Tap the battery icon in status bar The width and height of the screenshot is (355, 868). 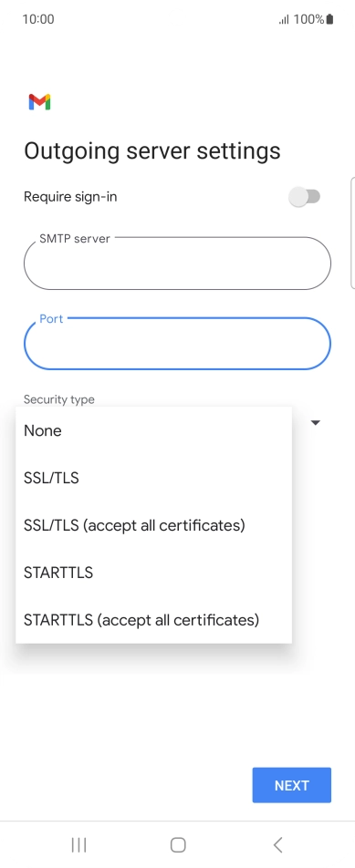pyautogui.click(x=330, y=19)
